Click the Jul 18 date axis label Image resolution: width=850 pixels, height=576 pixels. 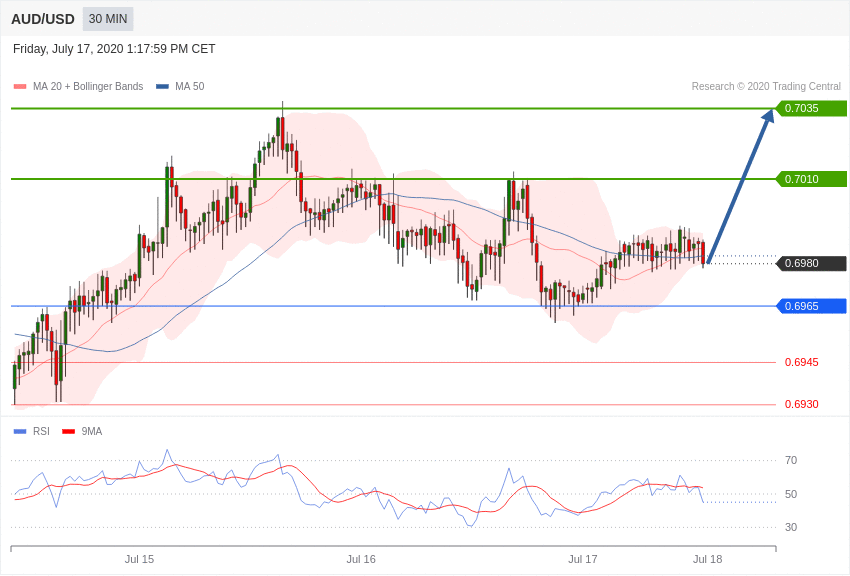(707, 559)
